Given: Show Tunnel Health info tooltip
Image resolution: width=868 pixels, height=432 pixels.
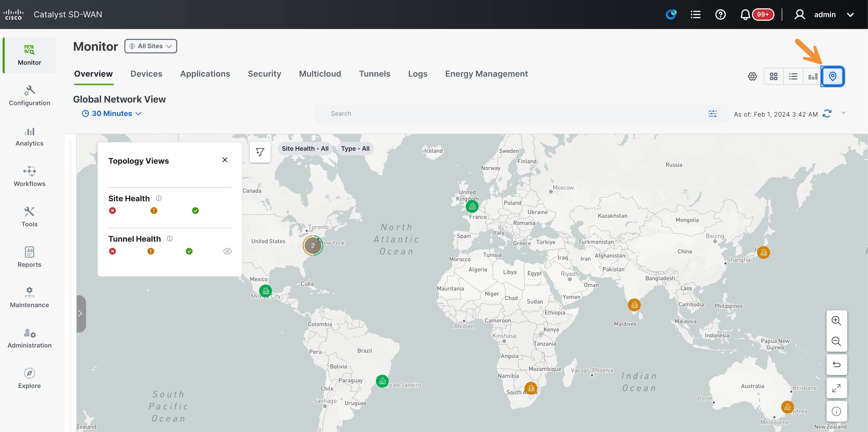Looking at the screenshot, I should 170,239.
